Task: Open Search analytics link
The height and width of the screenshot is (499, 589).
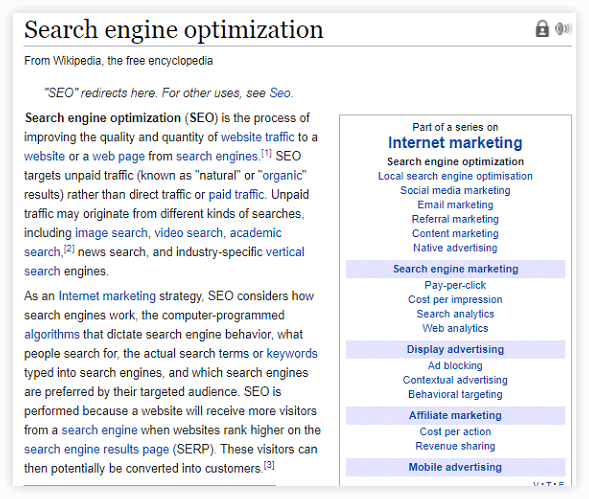Action: point(455,314)
